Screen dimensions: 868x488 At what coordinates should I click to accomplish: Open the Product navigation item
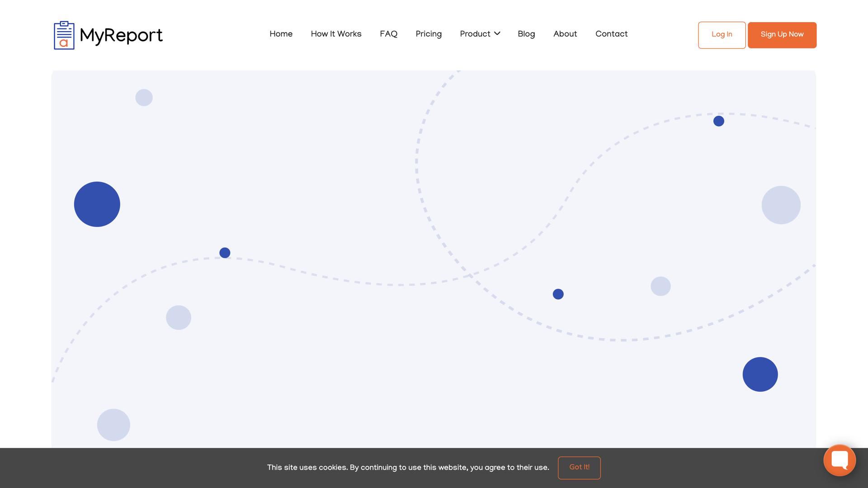475,34
